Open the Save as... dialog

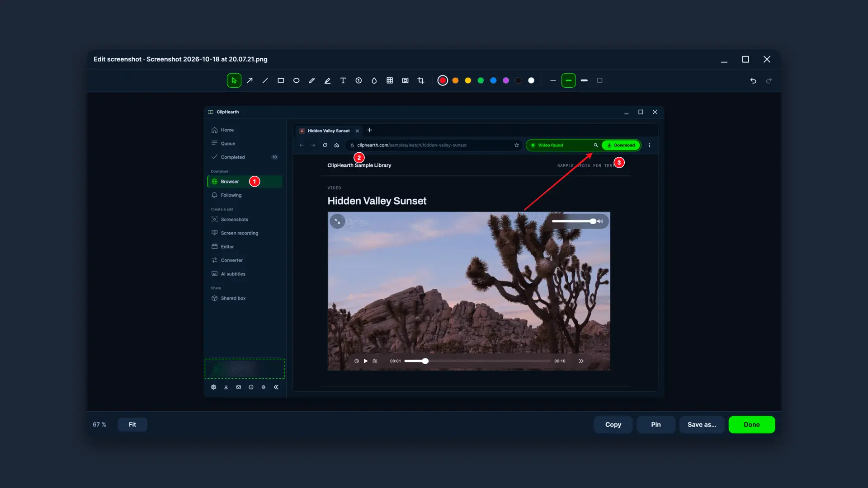click(702, 424)
